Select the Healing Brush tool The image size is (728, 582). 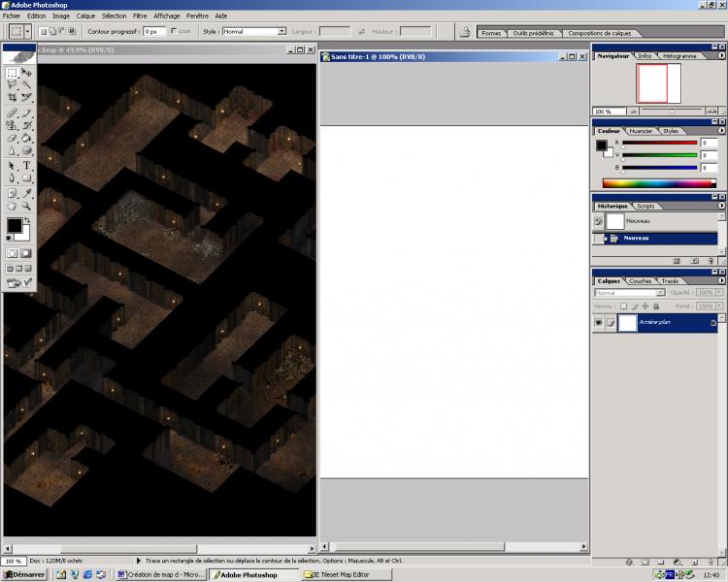(12, 113)
